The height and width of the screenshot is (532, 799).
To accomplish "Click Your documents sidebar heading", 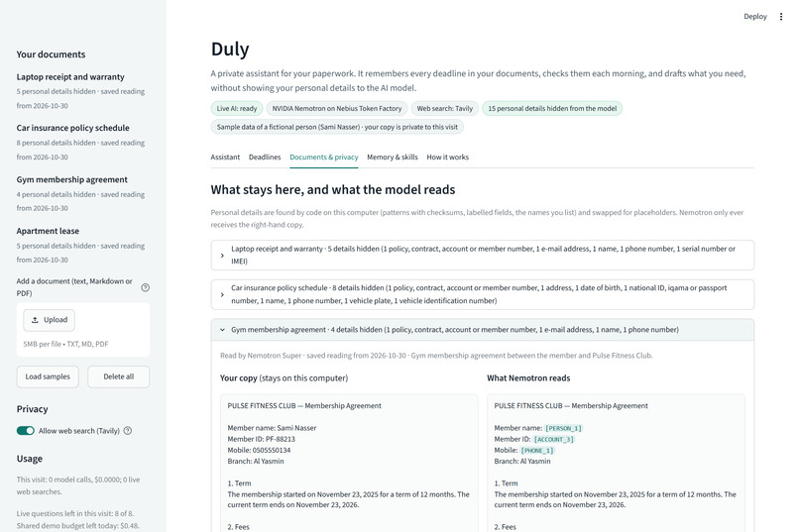I will [51, 54].
